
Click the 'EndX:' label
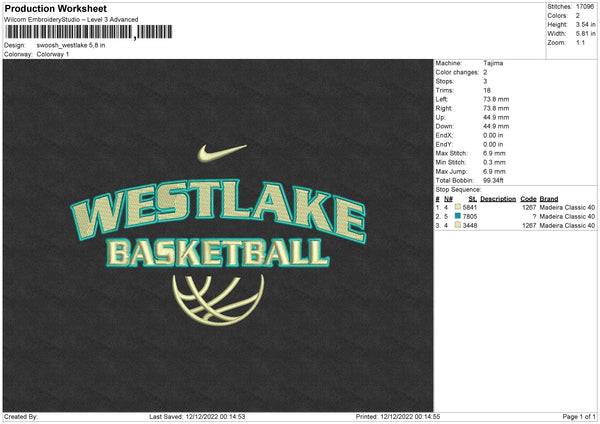point(444,135)
